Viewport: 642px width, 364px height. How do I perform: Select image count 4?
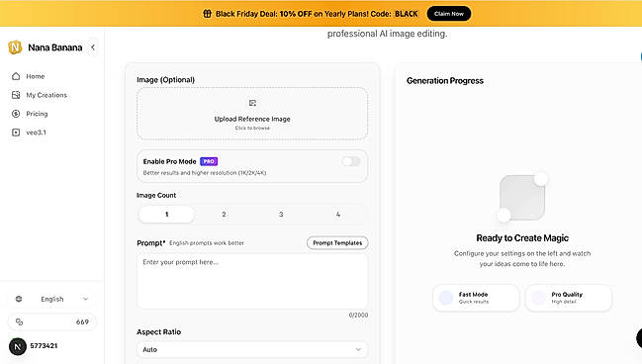337,214
